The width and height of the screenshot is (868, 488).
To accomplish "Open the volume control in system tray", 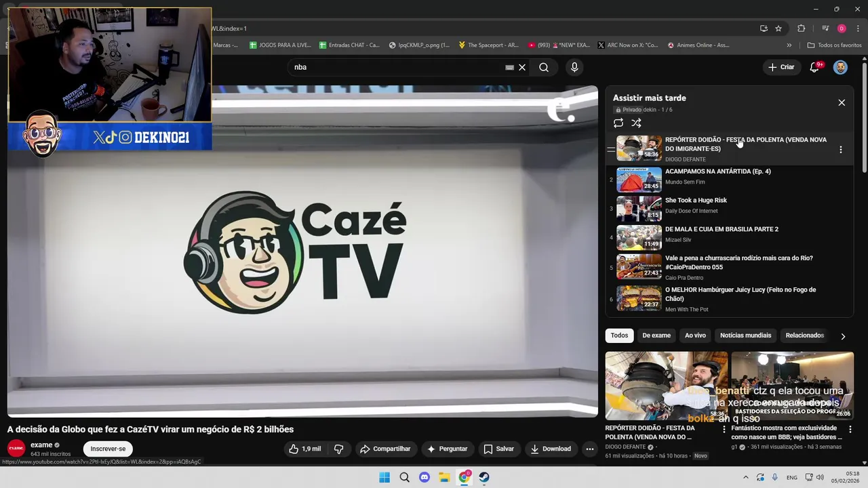I will click(x=820, y=477).
